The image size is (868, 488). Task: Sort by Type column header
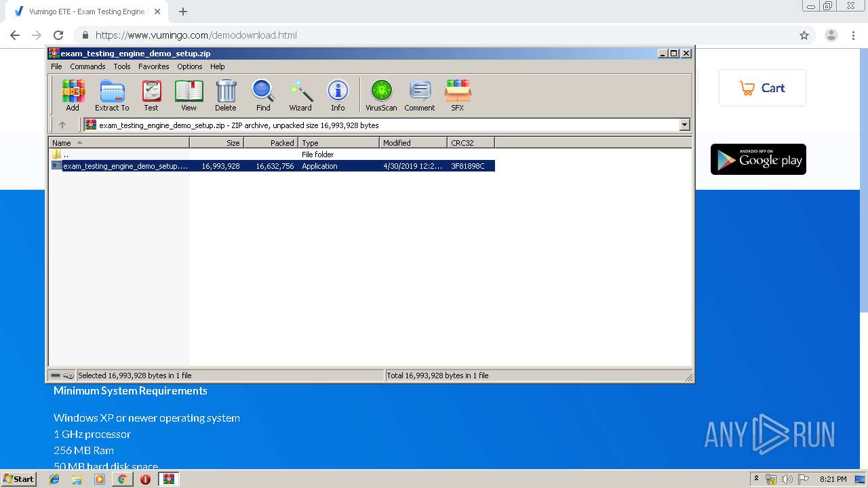point(339,142)
